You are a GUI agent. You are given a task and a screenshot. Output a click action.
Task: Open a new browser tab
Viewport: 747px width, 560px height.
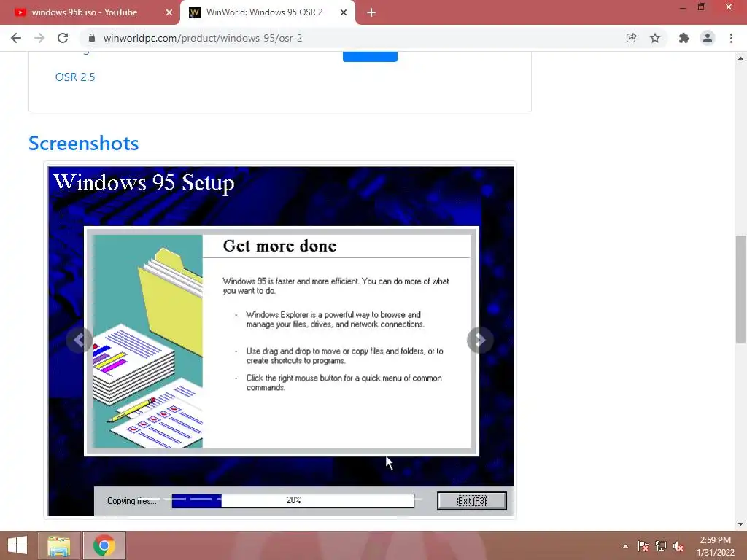coord(371,12)
